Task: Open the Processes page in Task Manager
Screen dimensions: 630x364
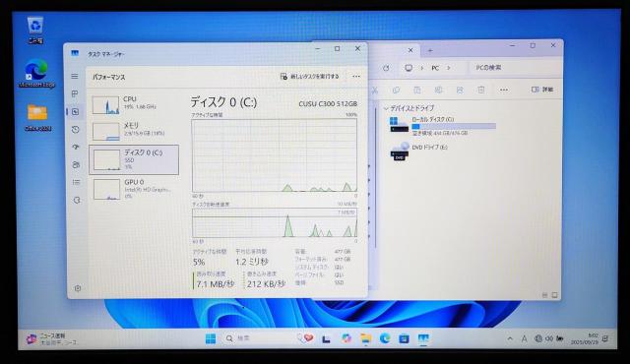Action: (x=75, y=93)
